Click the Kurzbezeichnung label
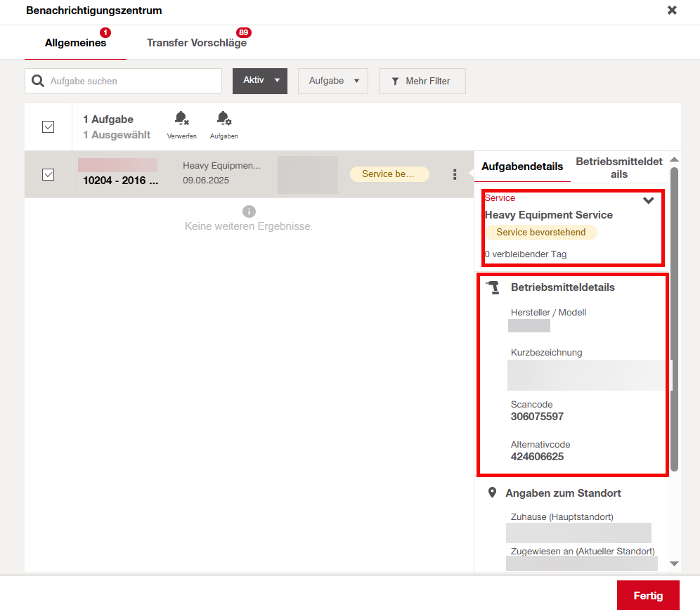Image resolution: width=700 pixels, height=612 pixels. click(x=546, y=353)
